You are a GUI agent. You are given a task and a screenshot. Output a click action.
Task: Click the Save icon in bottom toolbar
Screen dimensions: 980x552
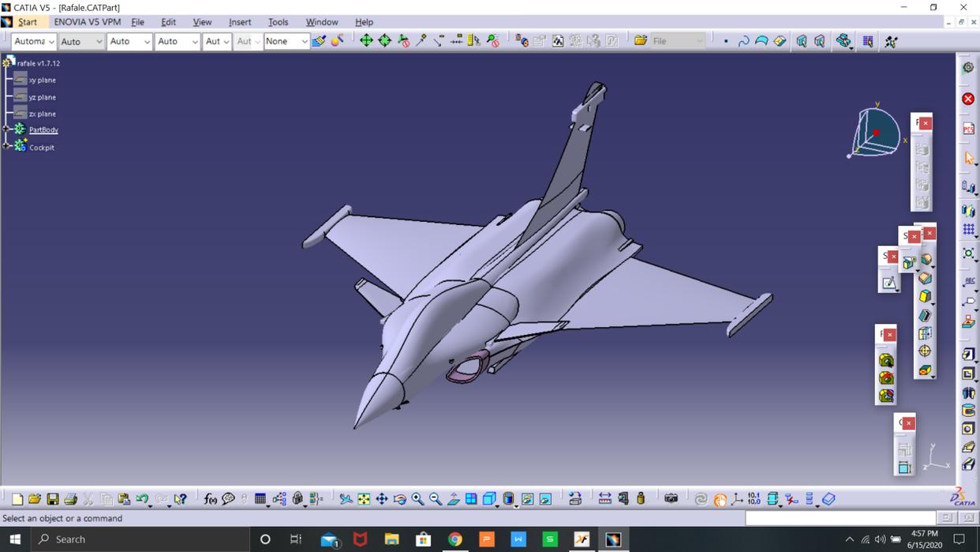coord(52,499)
